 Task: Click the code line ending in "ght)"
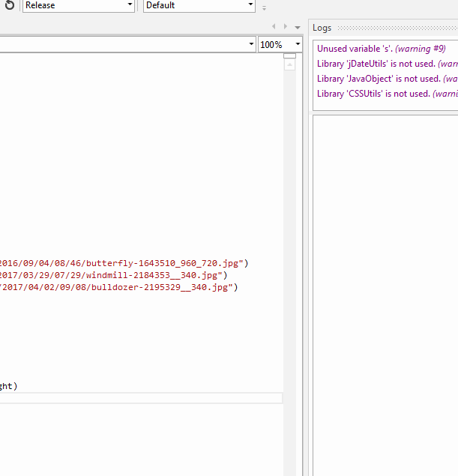(8, 386)
